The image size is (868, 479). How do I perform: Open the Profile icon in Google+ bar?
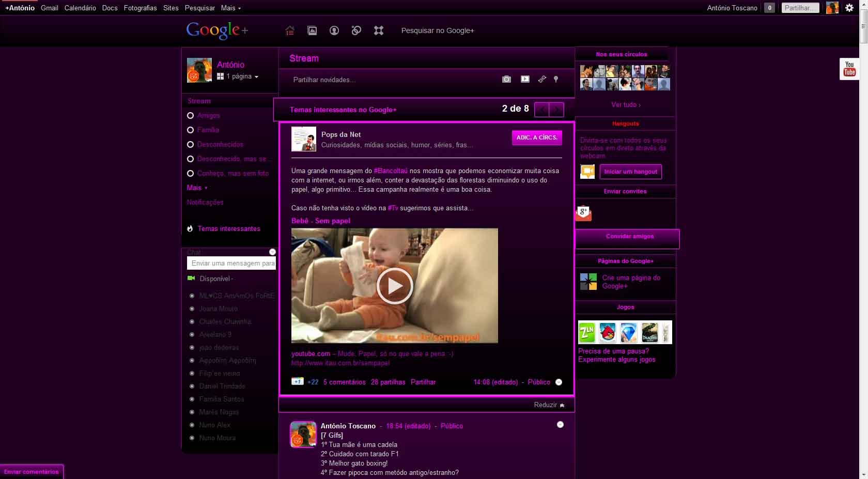[x=334, y=30]
